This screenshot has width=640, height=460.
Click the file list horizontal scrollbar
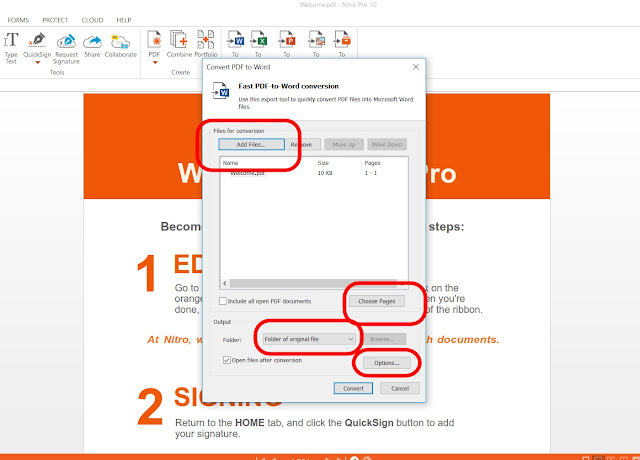click(313, 283)
